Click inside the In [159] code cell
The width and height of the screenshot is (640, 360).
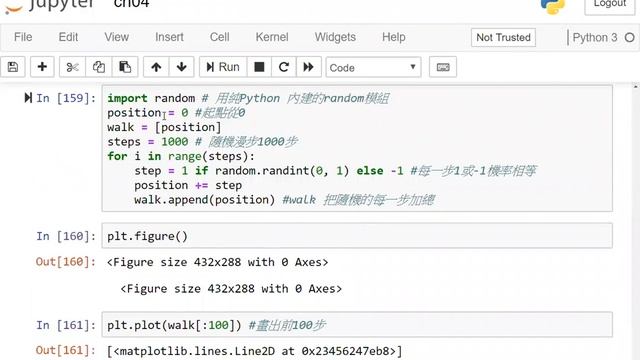[x=357, y=148]
